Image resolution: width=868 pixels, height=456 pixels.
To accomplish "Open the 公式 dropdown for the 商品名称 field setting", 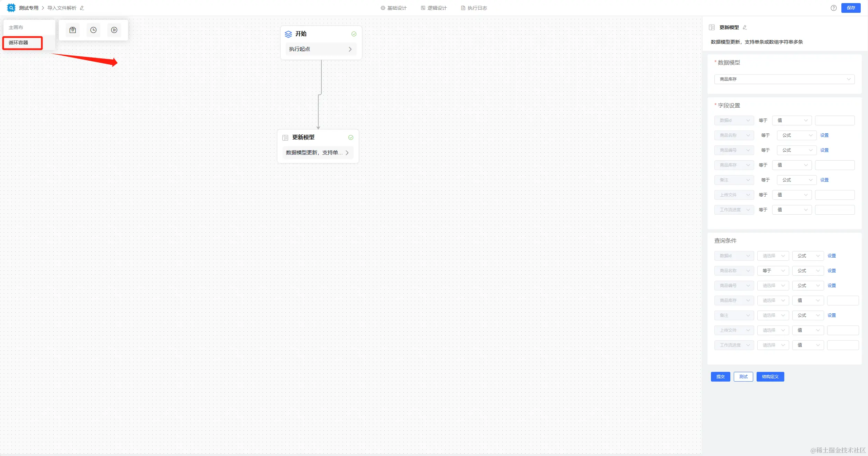I will [x=796, y=135].
